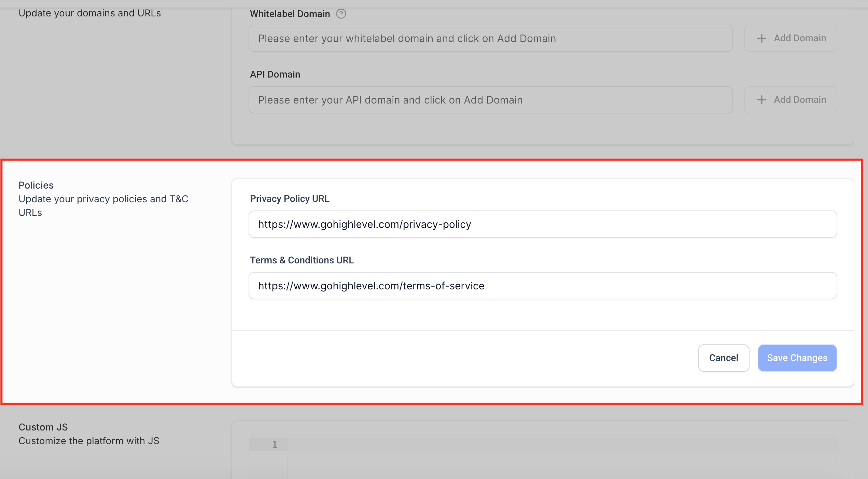
Task: Click the Customize the platform with JS text
Action: tap(89, 441)
